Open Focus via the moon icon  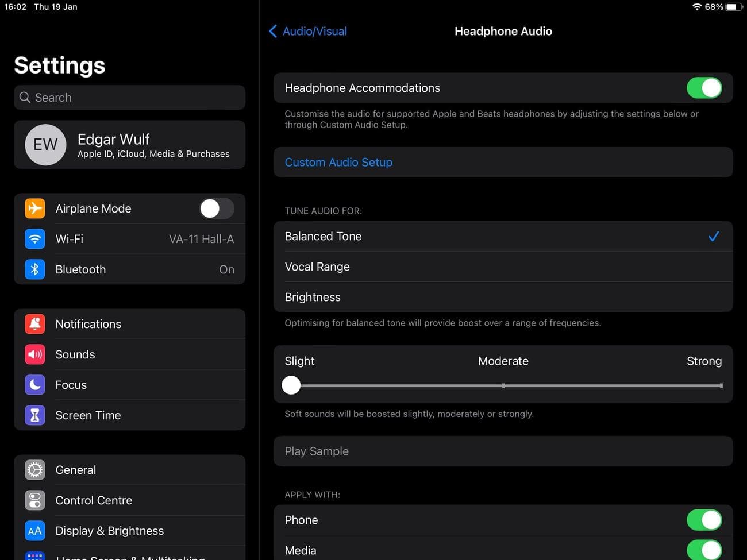tap(35, 385)
